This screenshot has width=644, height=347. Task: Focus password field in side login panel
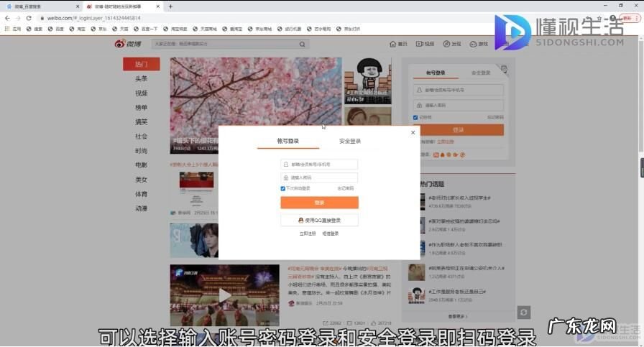pyautogui.click(x=459, y=105)
